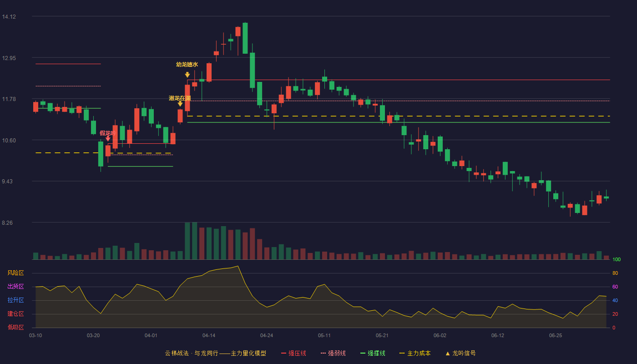Toggle the 主力成本 legend item
This screenshot has height=364, width=637.
(x=415, y=353)
